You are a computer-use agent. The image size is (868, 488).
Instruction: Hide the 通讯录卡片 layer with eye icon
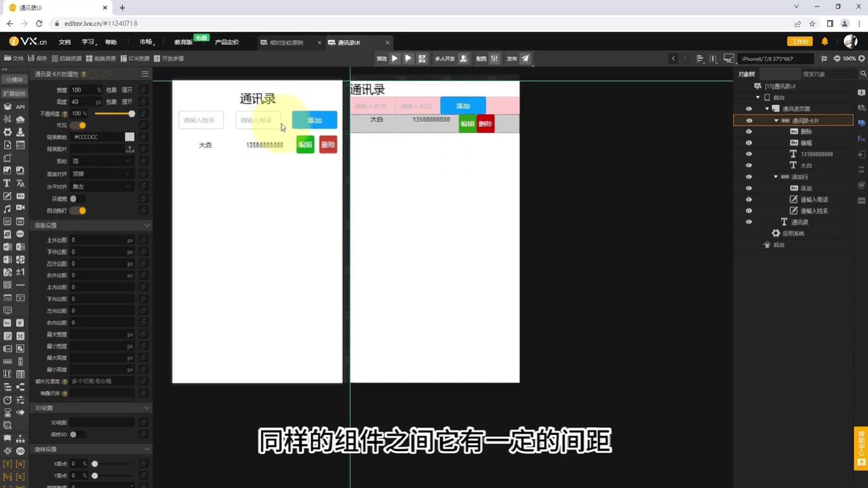749,121
